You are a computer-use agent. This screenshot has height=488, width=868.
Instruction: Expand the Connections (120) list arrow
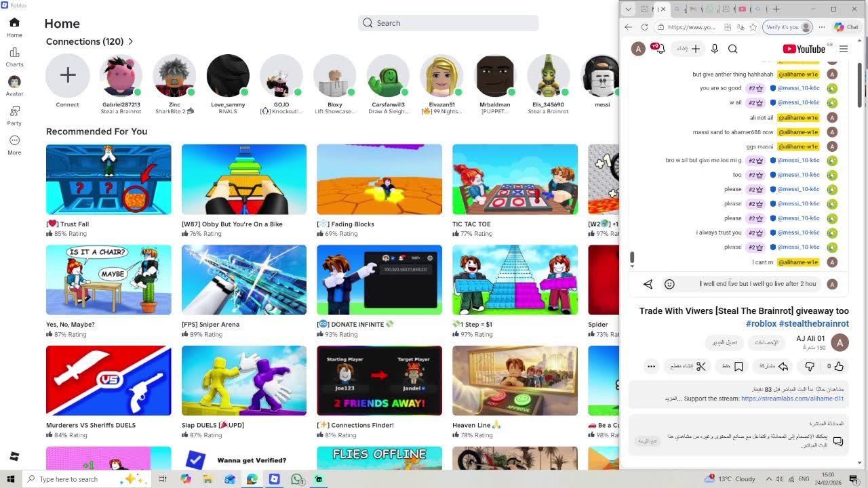click(130, 41)
